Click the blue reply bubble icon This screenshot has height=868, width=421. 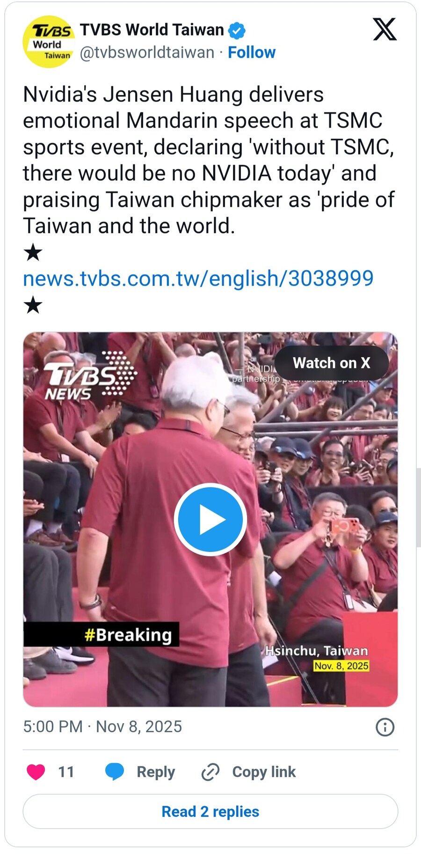(x=115, y=772)
